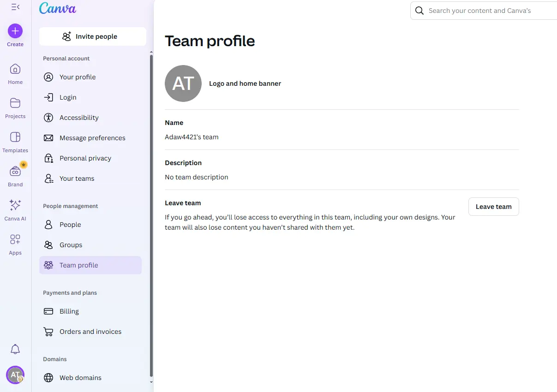Open Personal privacy settings
Screen dimensions: 557x392
click(90, 158)
